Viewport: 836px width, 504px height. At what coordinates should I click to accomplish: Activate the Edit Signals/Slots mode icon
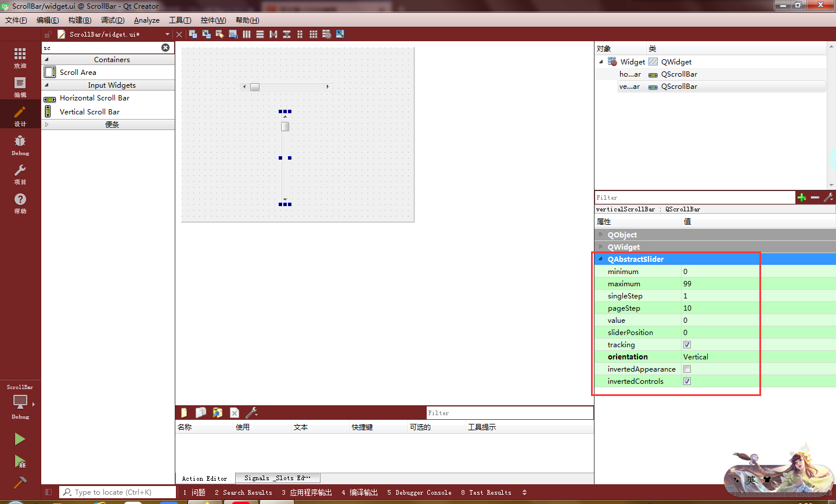tap(206, 34)
